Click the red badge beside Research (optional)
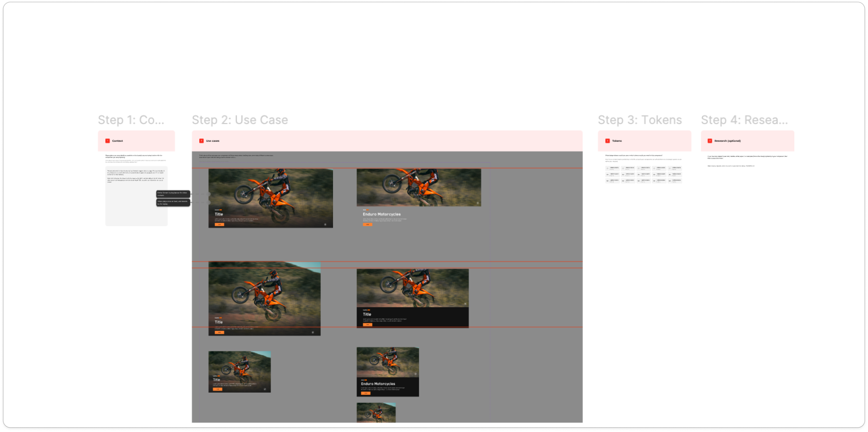Screen dimensions: 868x432 tap(710, 141)
